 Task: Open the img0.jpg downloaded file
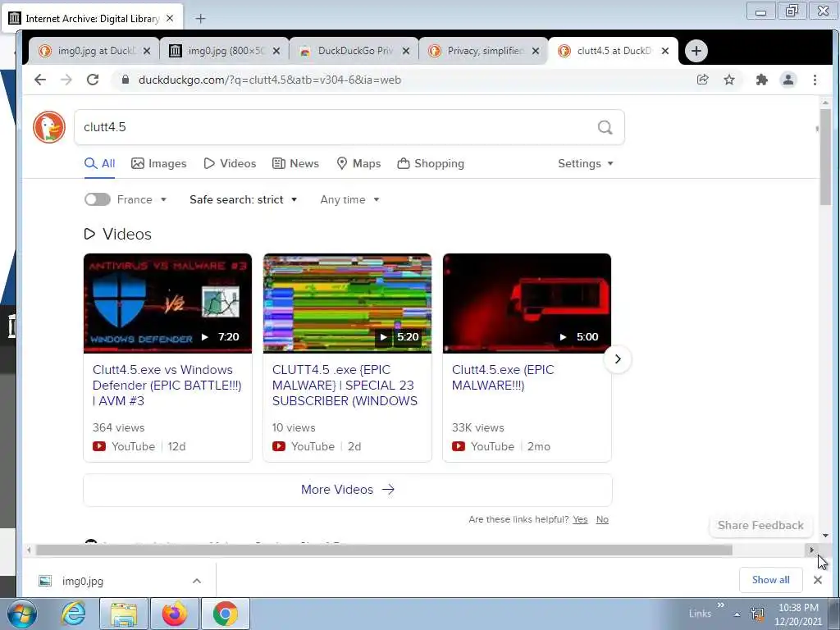[x=83, y=582]
